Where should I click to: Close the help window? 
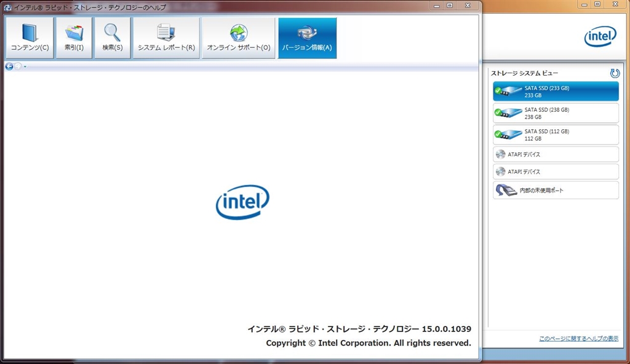point(468,6)
